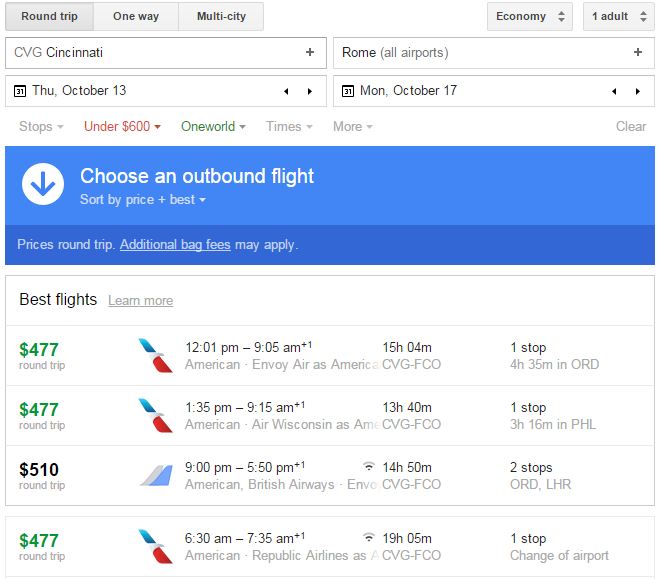Expand the Stops filter

coord(41,127)
